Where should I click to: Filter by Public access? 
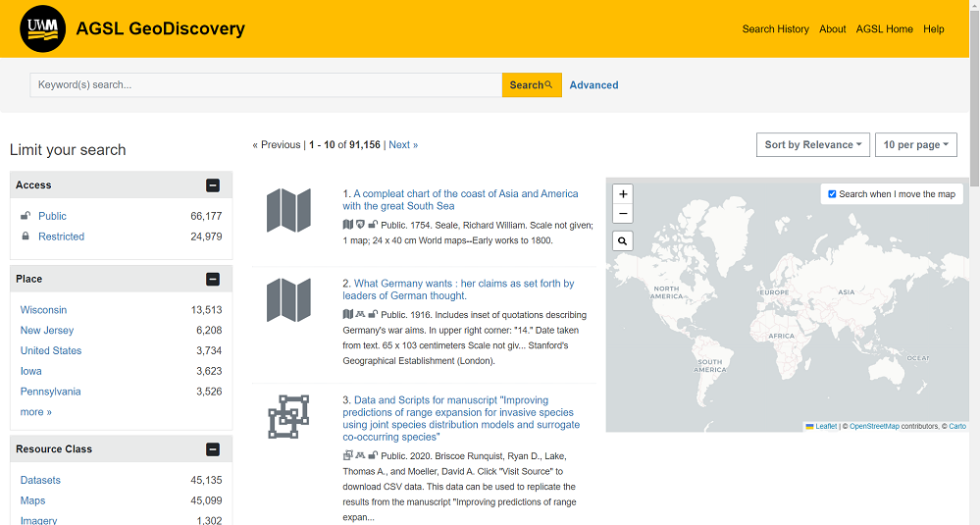coord(52,216)
